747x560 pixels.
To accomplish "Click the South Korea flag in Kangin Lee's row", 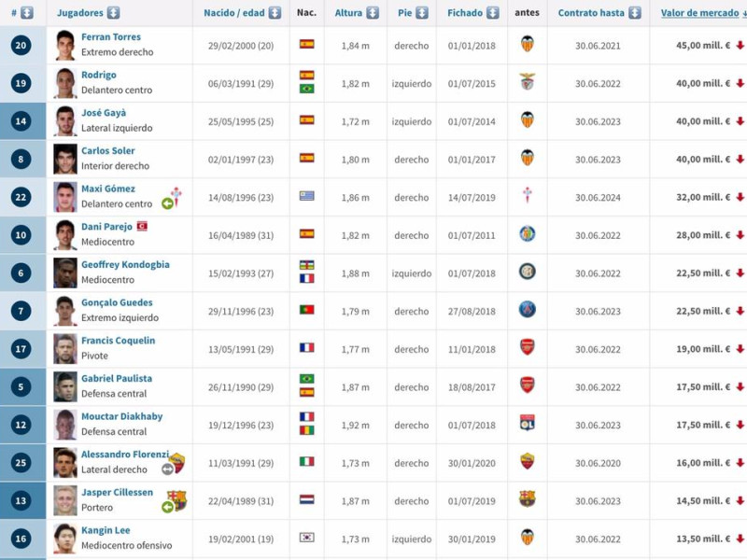I will (306, 538).
